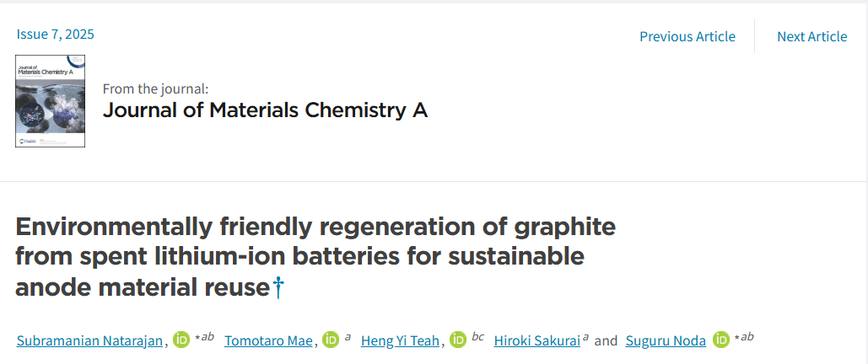Open the Issue 7, 2025 link
Viewport: 868px width, 364px height.
coord(56,35)
